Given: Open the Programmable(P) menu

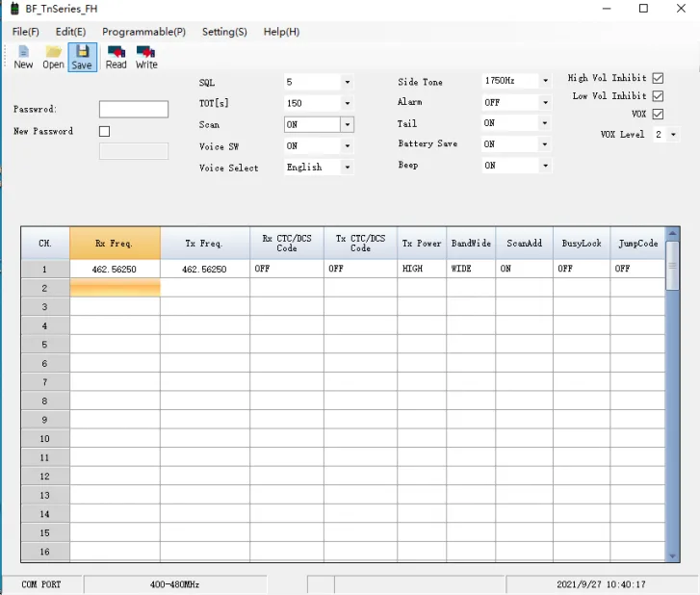Looking at the screenshot, I should (143, 32).
